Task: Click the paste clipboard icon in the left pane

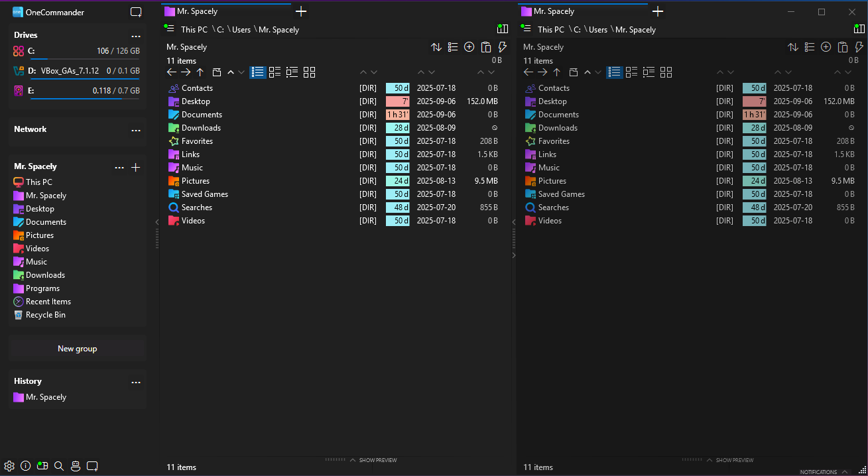Action: [486, 47]
